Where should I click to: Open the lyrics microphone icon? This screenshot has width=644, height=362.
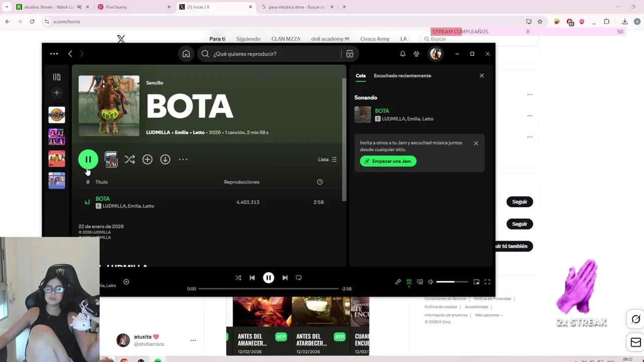pyautogui.click(x=398, y=282)
